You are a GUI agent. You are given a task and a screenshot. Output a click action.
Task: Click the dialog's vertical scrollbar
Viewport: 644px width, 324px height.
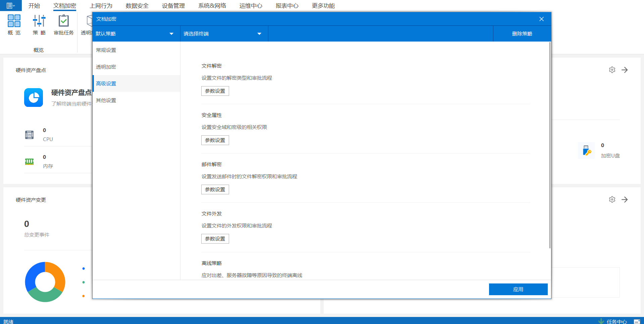coord(550,145)
